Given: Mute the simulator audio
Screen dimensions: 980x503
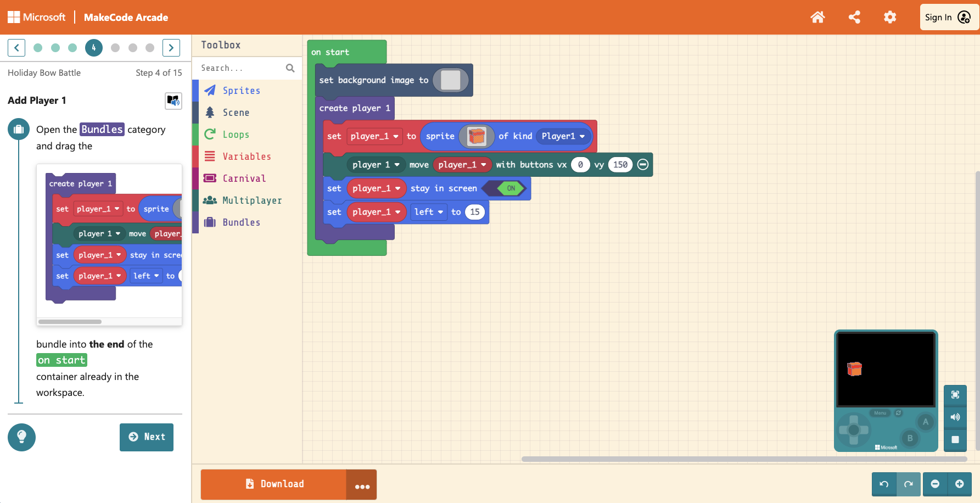Looking at the screenshot, I should (955, 417).
